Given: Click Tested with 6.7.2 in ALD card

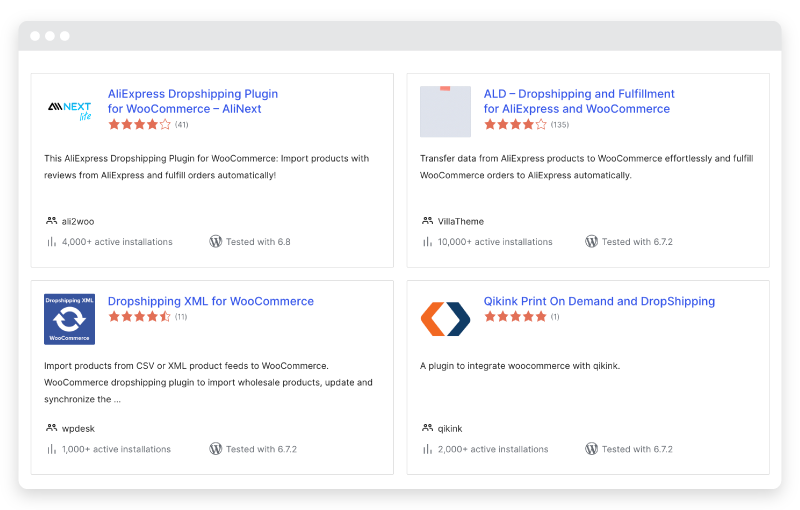Looking at the screenshot, I should coord(637,242).
